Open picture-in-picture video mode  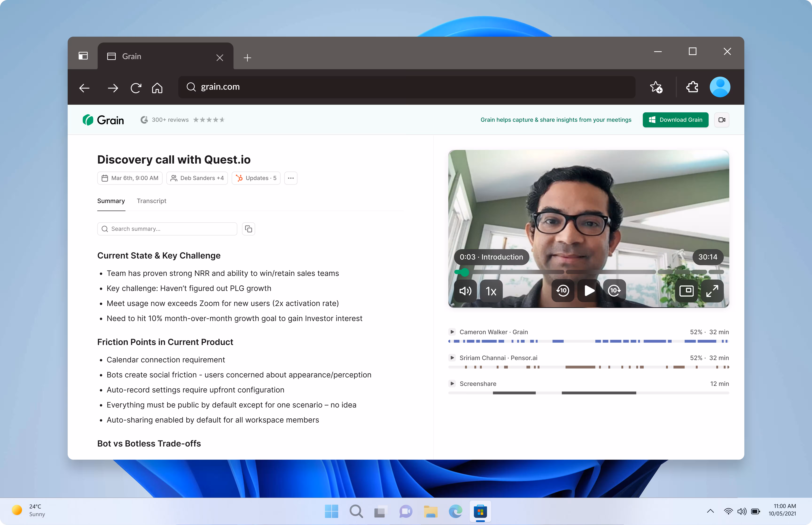coord(686,291)
